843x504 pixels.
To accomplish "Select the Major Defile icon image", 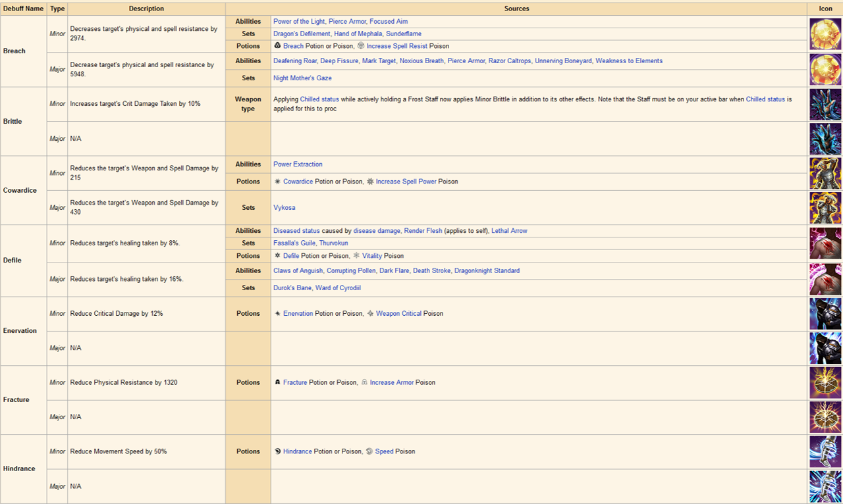I will click(x=825, y=279).
